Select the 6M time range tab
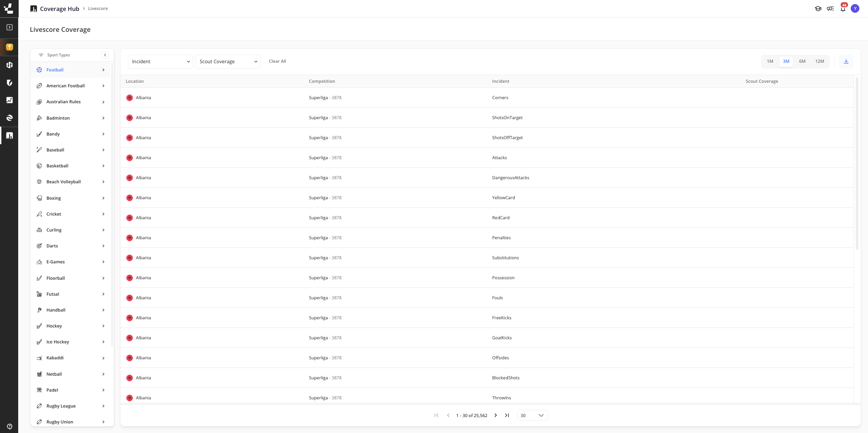 802,61
